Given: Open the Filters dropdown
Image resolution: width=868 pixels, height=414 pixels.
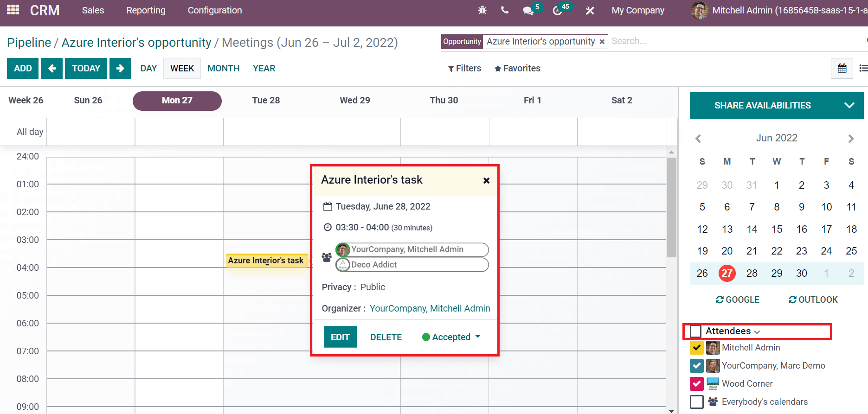Looking at the screenshot, I should 464,68.
